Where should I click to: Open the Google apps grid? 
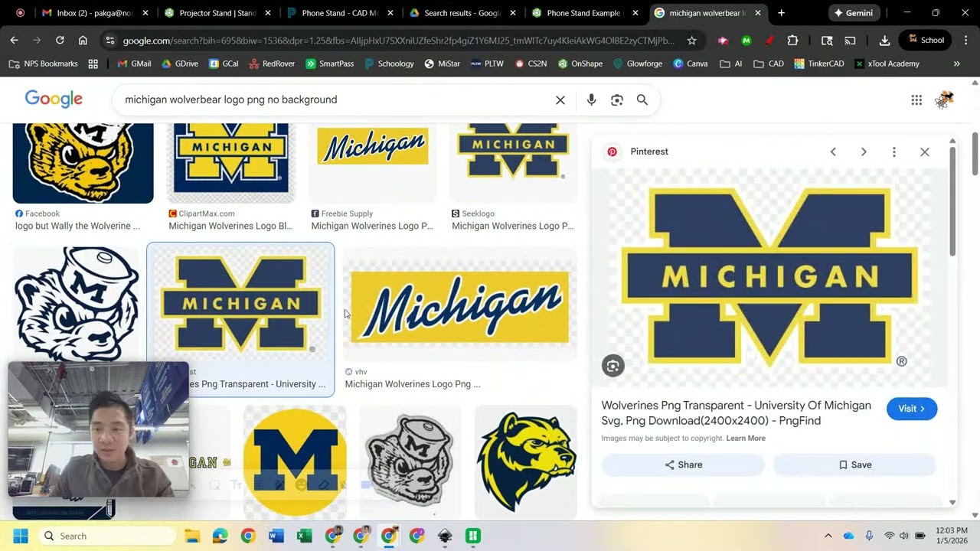916,99
